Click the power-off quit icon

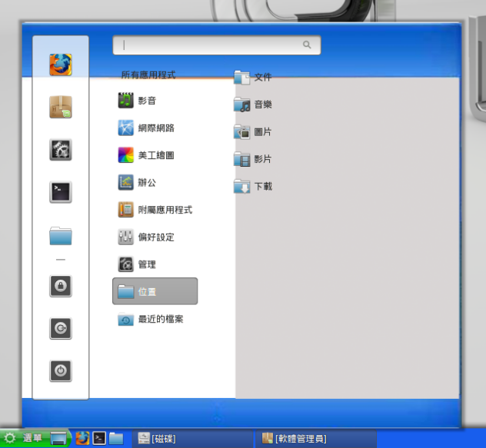(61, 371)
